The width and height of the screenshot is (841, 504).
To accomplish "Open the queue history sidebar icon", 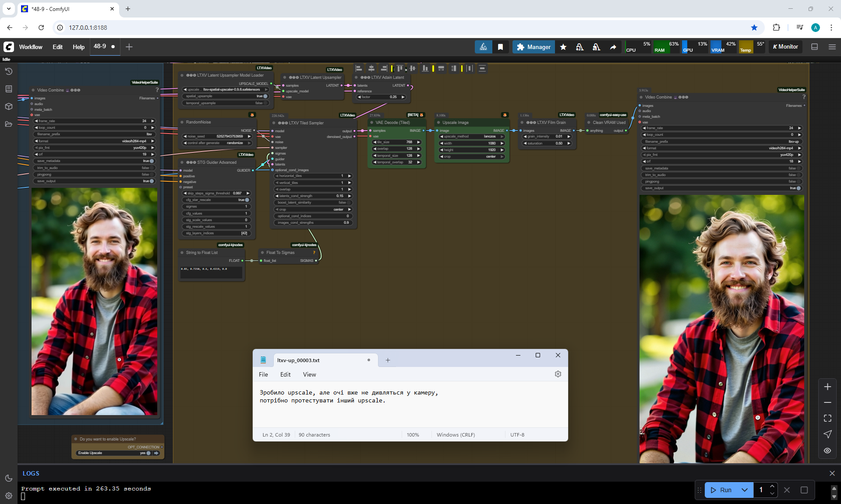I will (x=8, y=71).
